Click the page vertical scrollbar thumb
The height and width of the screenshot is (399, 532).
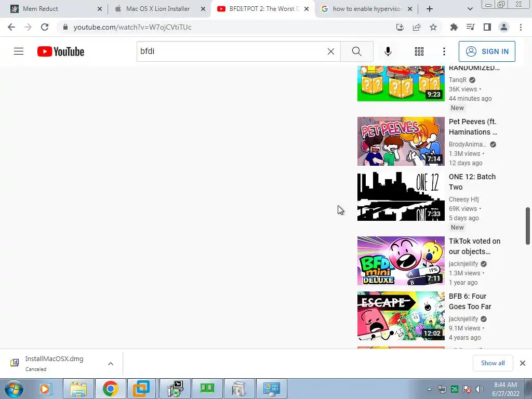tap(528, 225)
